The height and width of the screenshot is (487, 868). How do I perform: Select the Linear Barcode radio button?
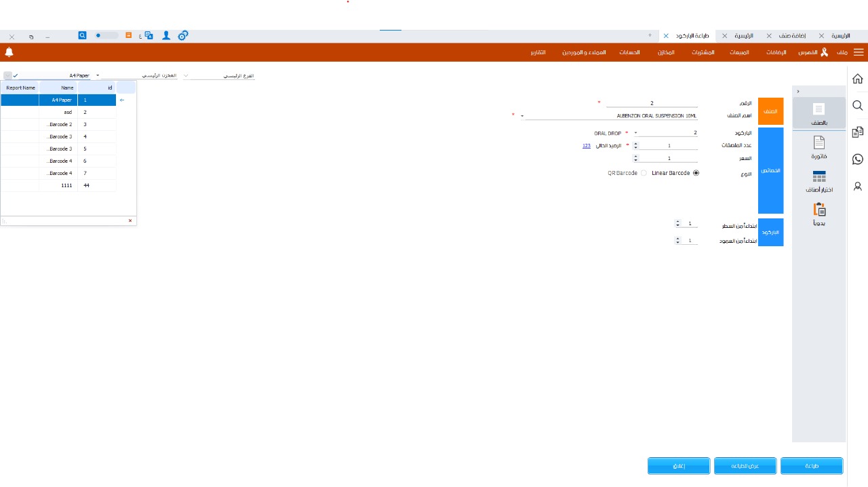(696, 173)
